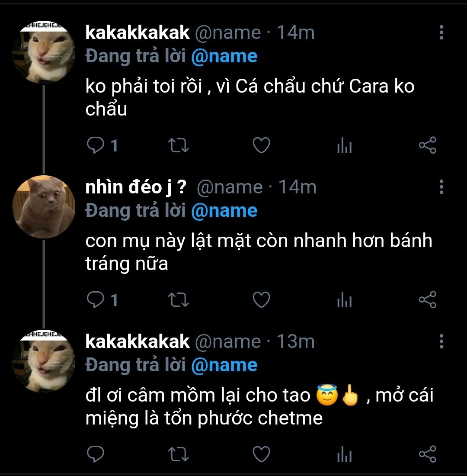Open more options for first kakakkakak tweet
This screenshot has height=476, width=467.
pyautogui.click(x=441, y=32)
